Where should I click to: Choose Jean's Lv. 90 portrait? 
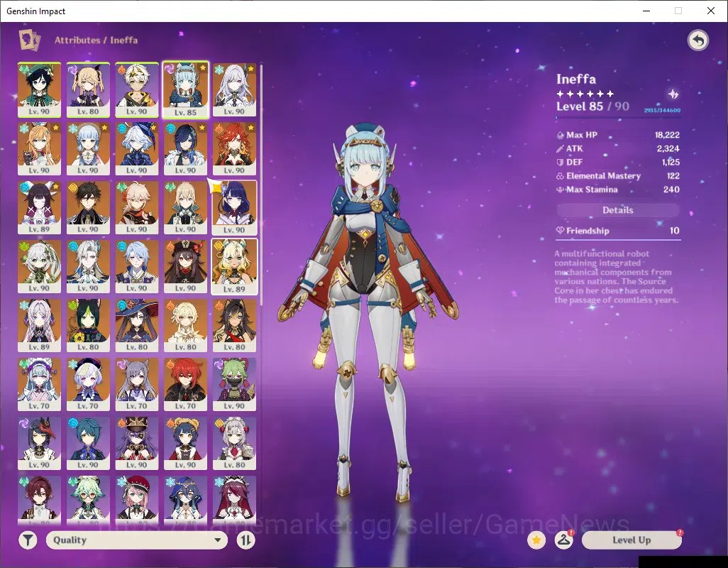[x=186, y=207]
